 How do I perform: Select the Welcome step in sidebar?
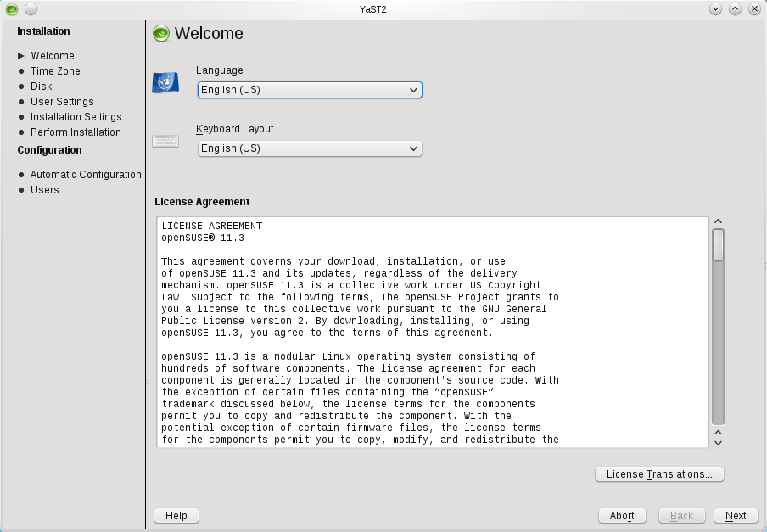[52, 56]
